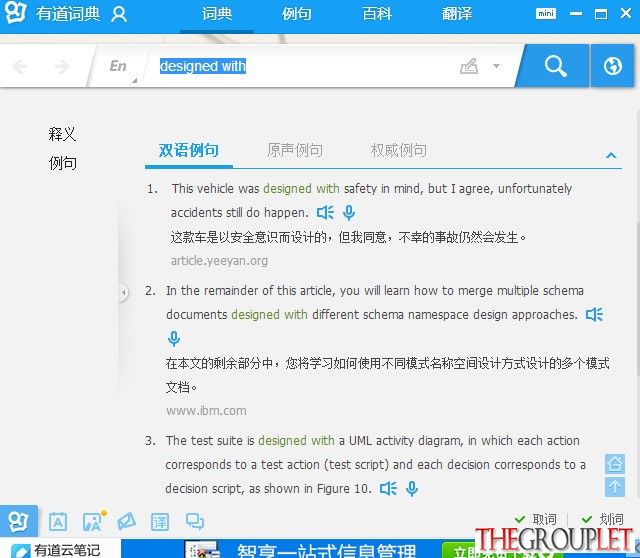The width and height of the screenshot is (640, 558).
Task: Collapse the left sidebar panel arrow
Action: [x=123, y=293]
